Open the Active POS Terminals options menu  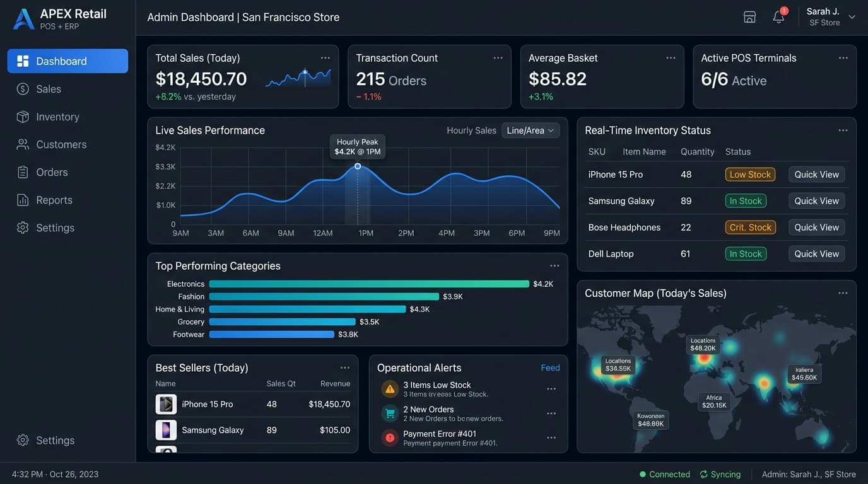click(x=843, y=58)
